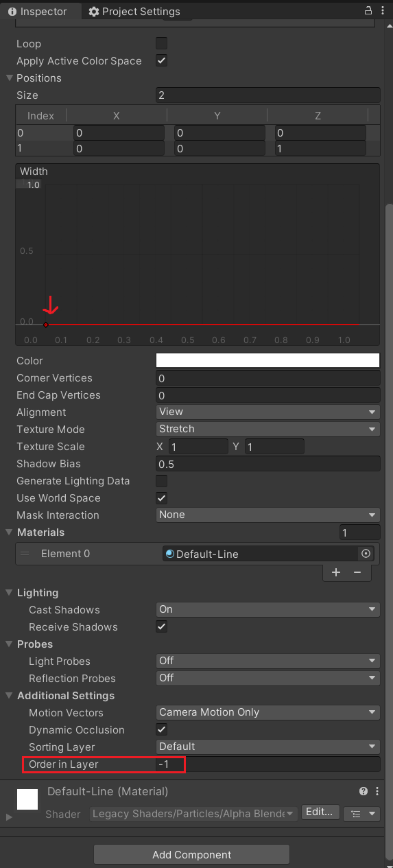Open the Color picker swatch
The width and height of the screenshot is (393, 868).
(268, 360)
